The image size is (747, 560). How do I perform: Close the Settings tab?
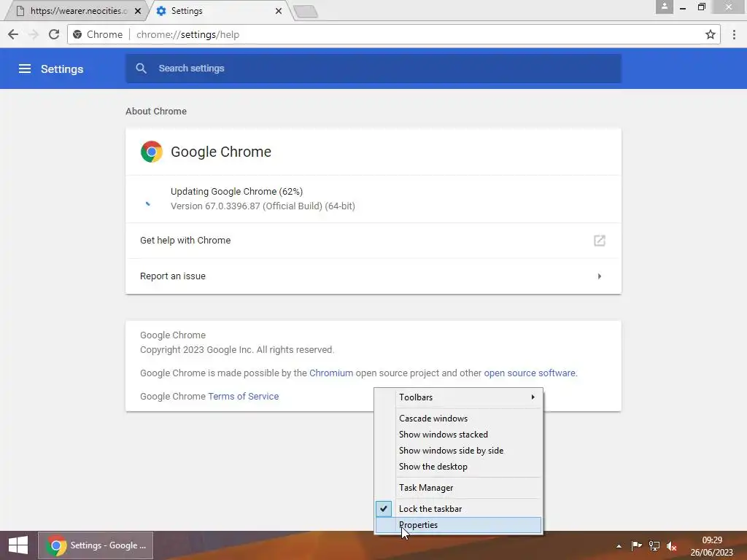click(279, 11)
